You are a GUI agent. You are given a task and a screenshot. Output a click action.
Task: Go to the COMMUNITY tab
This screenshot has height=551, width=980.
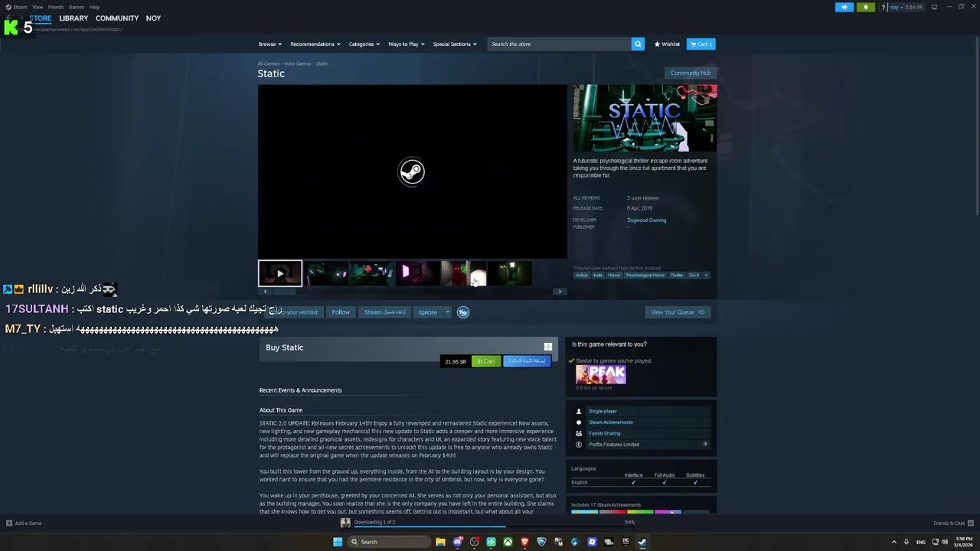click(117, 18)
